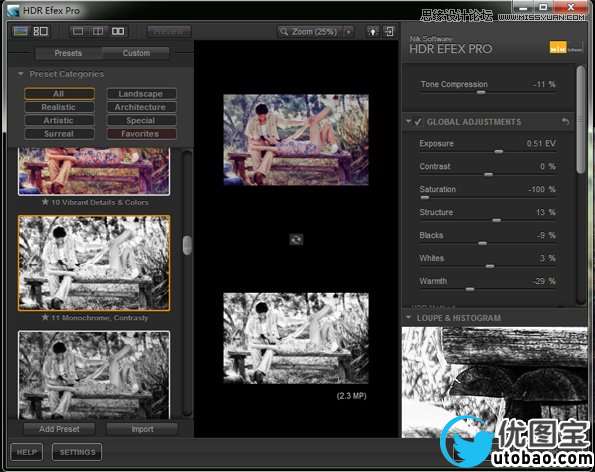The width and height of the screenshot is (595, 472).
Task: Toggle the Global Adjustments checkbox
Action: click(x=418, y=122)
